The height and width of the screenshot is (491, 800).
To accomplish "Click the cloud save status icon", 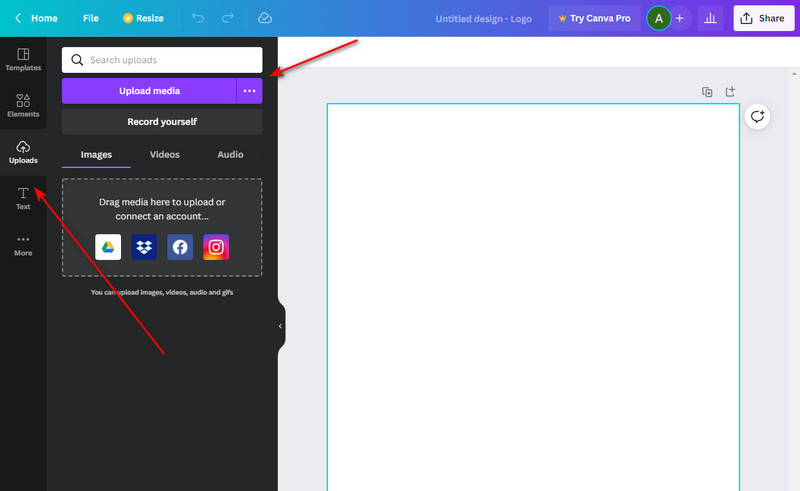I will (264, 18).
